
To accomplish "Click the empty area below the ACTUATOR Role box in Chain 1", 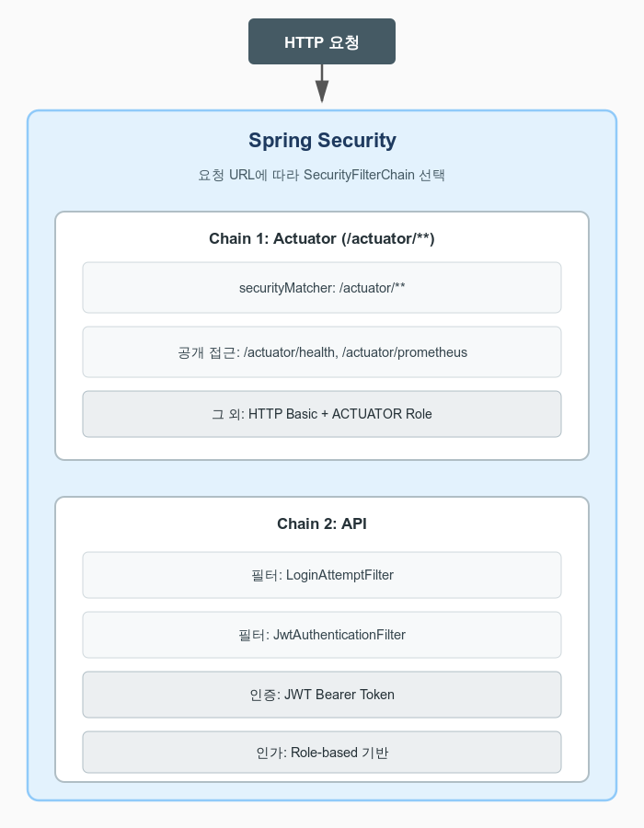I will click(x=322, y=448).
